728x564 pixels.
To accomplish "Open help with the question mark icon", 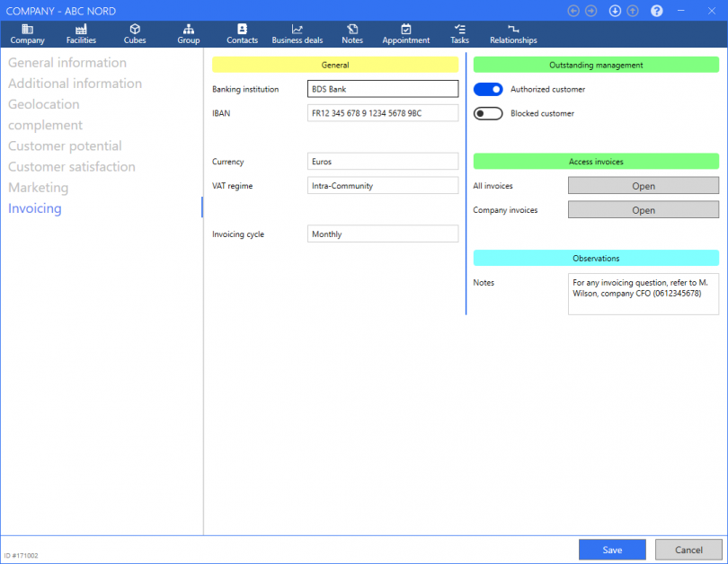I will [x=656, y=11].
